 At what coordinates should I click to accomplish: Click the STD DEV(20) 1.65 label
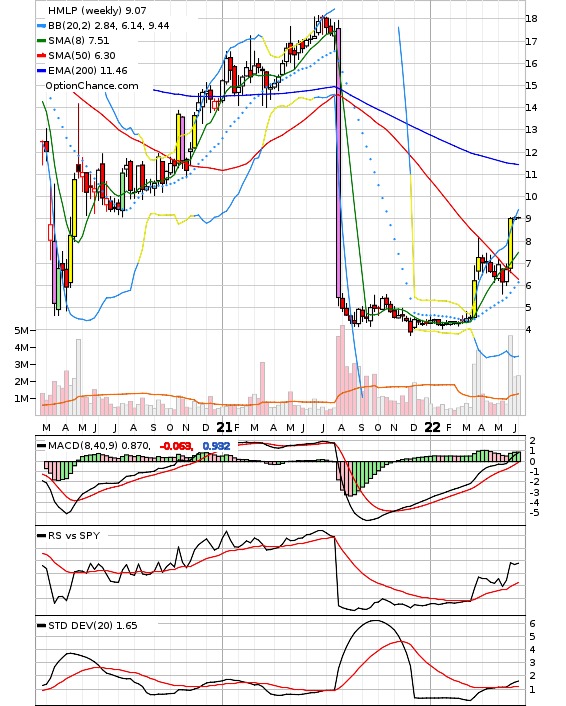[93, 626]
